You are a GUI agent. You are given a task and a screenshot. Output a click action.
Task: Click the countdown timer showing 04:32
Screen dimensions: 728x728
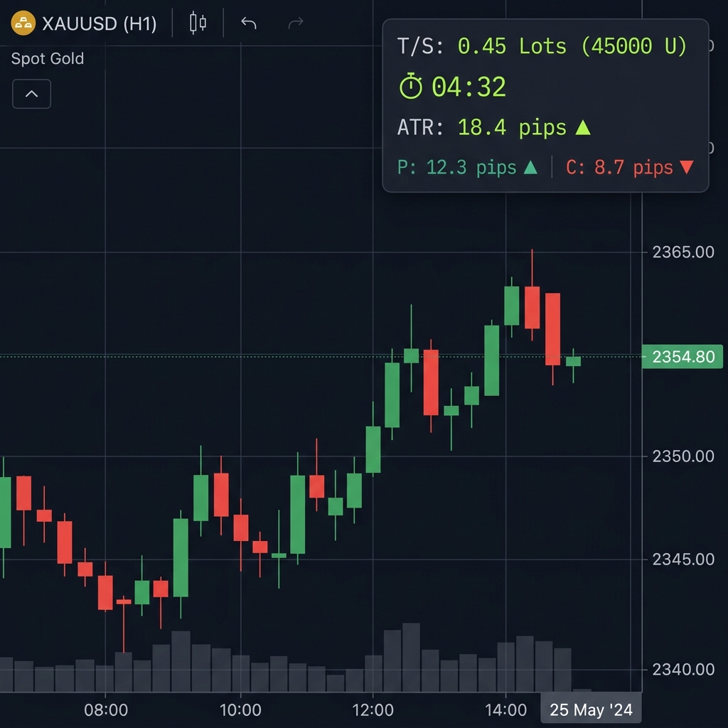pos(469,87)
